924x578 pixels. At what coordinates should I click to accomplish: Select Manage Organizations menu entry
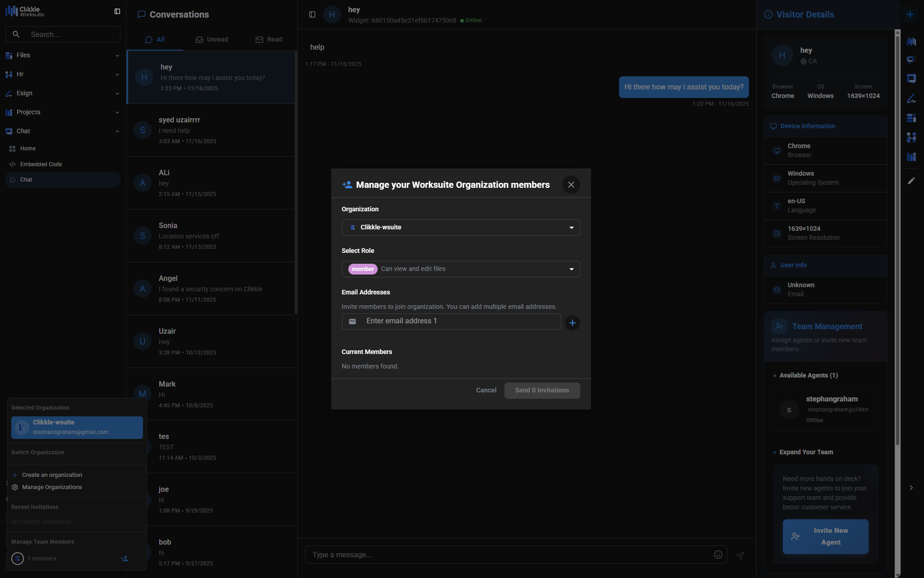52,487
